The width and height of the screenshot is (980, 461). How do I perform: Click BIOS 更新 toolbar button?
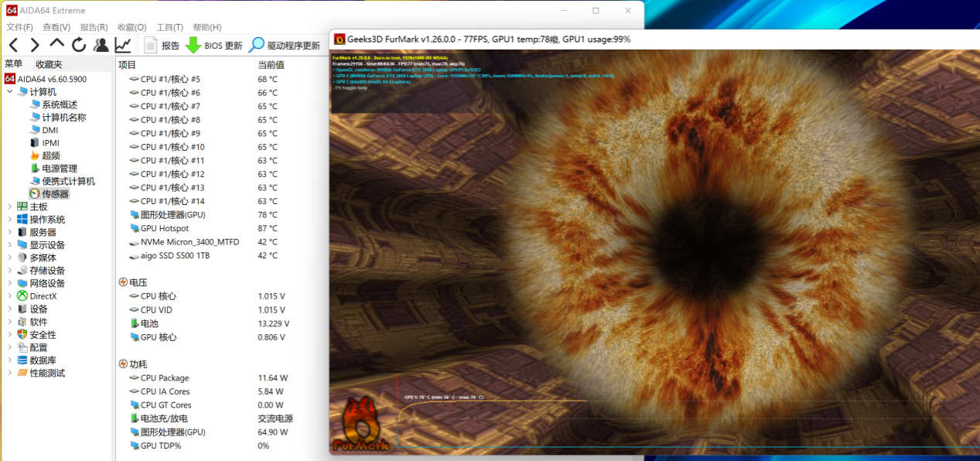[x=214, y=46]
